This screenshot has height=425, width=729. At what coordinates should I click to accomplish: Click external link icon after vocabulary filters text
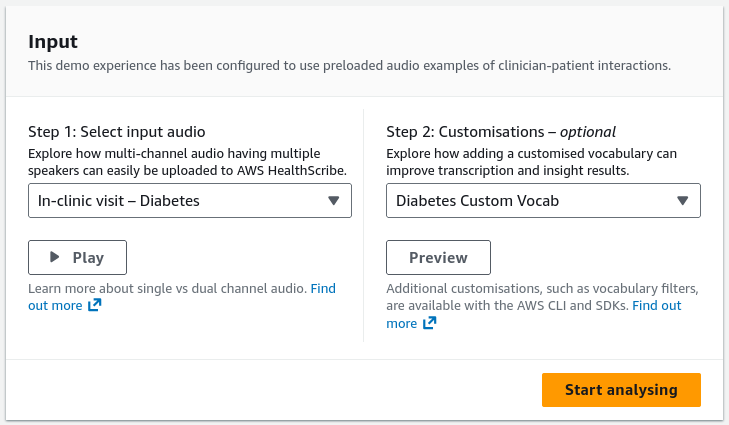click(430, 323)
